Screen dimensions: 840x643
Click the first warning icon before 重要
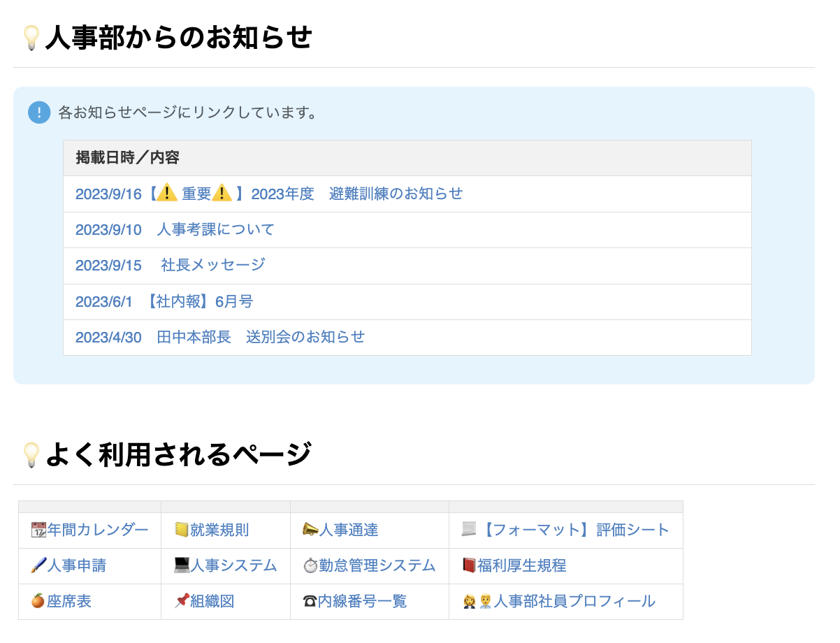(167, 193)
